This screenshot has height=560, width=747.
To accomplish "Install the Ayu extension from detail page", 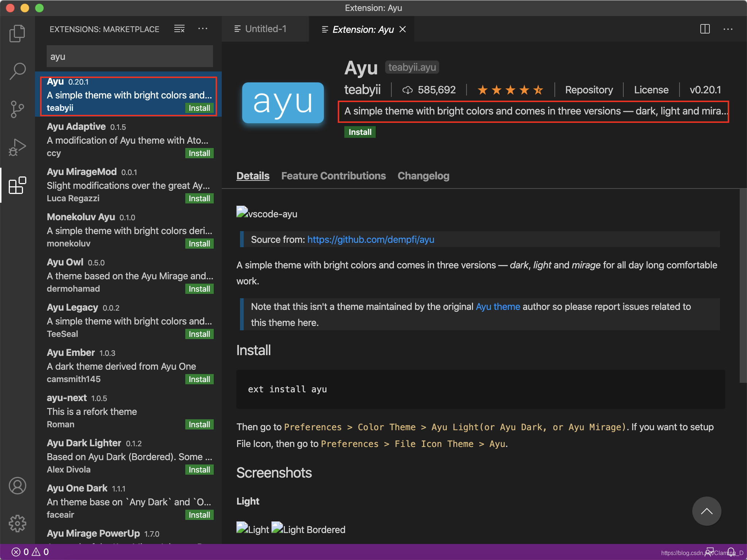I will (360, 132).
